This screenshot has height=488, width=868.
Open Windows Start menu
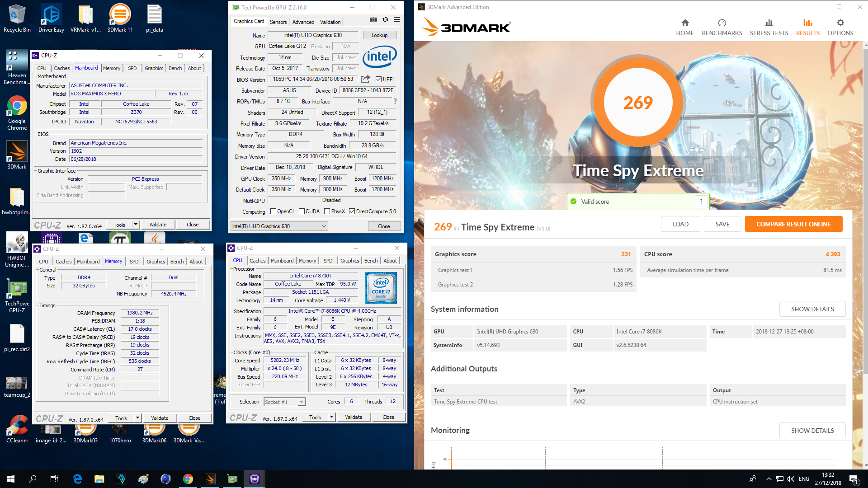pos(11,479)
